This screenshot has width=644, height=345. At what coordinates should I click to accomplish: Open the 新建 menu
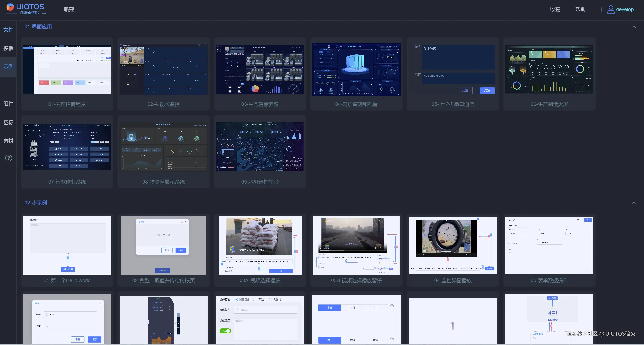(x=69, y=9)
